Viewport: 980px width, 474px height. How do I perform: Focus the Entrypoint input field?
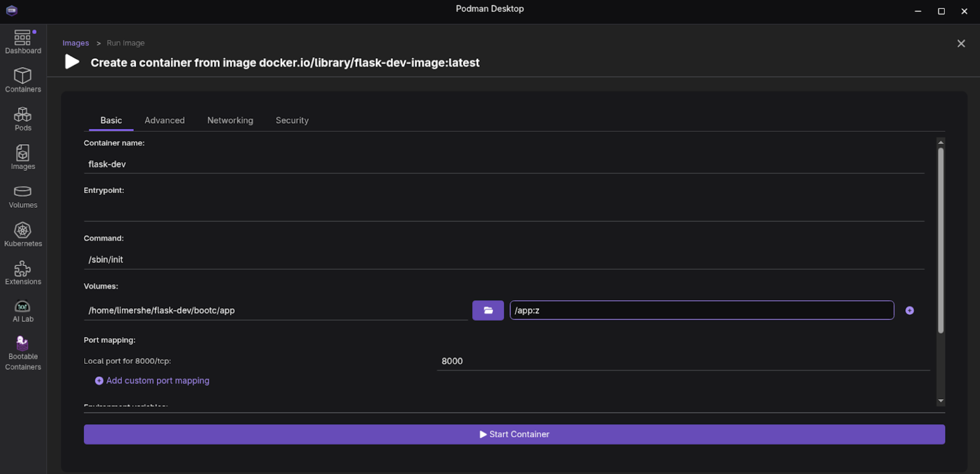pyautogui.click(x=503, y=212)
